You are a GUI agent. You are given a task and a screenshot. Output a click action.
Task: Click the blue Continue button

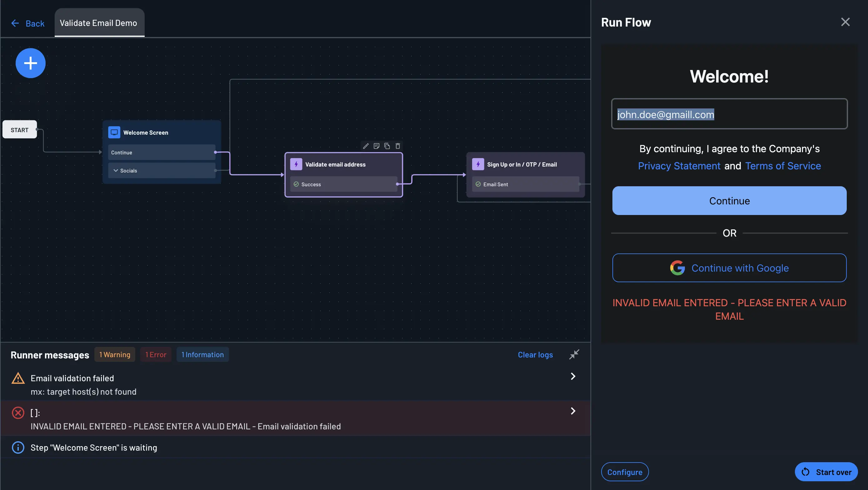click(729, 201)
